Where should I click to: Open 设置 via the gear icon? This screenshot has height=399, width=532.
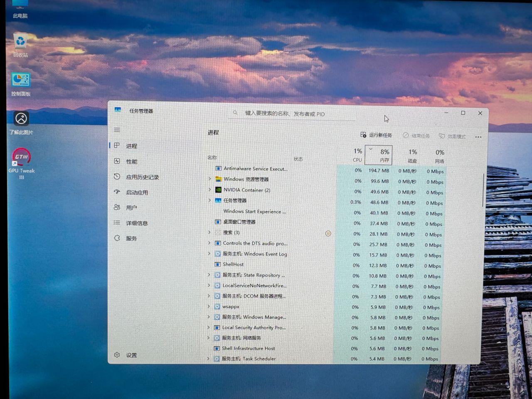(117, 355)
